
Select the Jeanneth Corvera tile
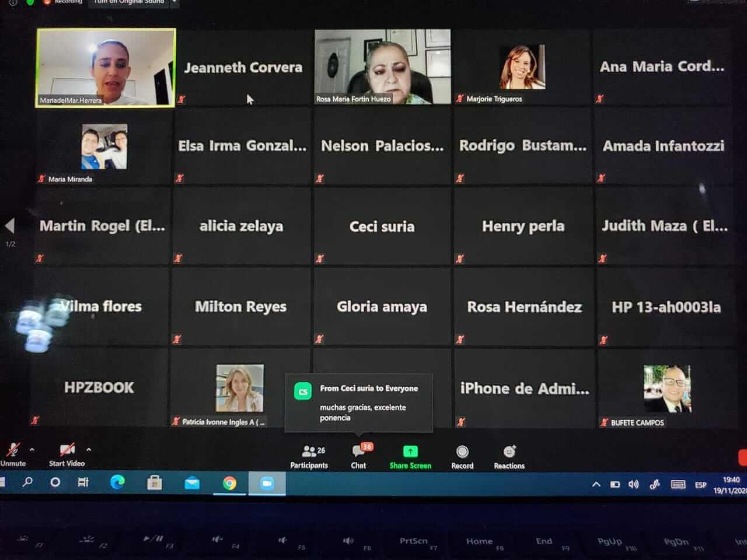click(243, 68)
